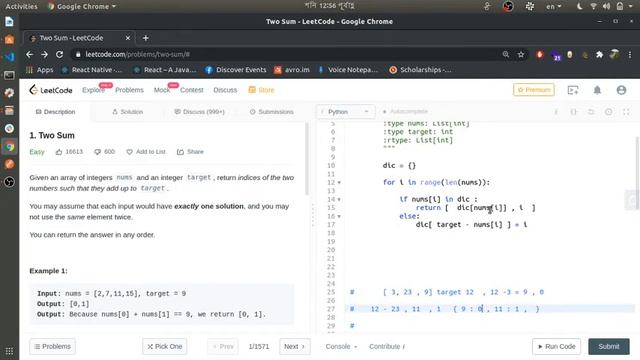Collapse the else block at line 16

[x=339, y=216]
